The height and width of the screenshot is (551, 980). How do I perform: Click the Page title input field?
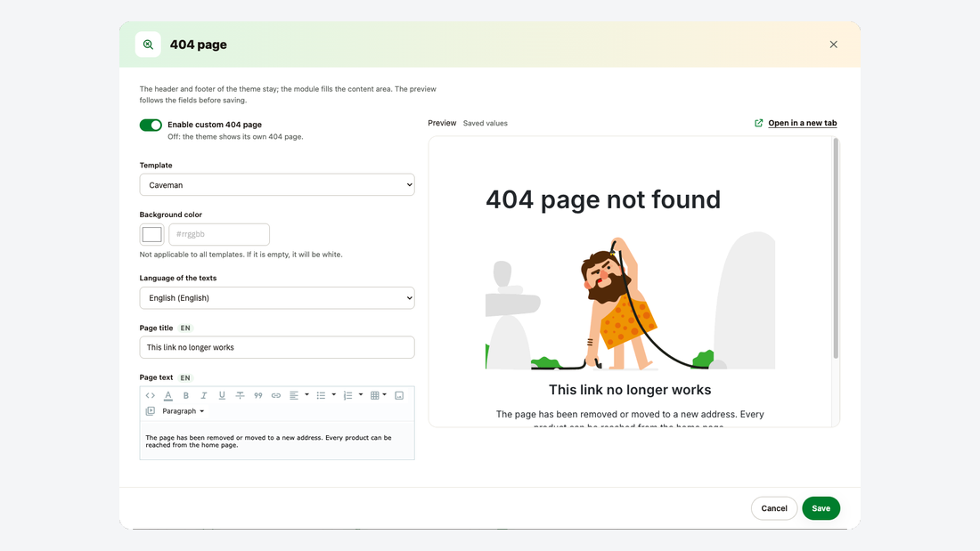point(277,347)
